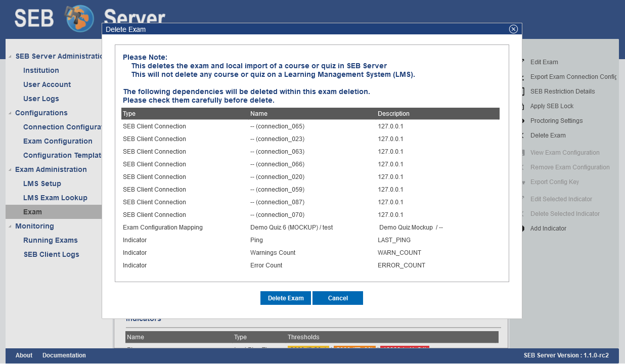Collapse the Exam Administration section arrow
Image resolution: width=625 pixels, height=364 pixels.
coord(10,170)
